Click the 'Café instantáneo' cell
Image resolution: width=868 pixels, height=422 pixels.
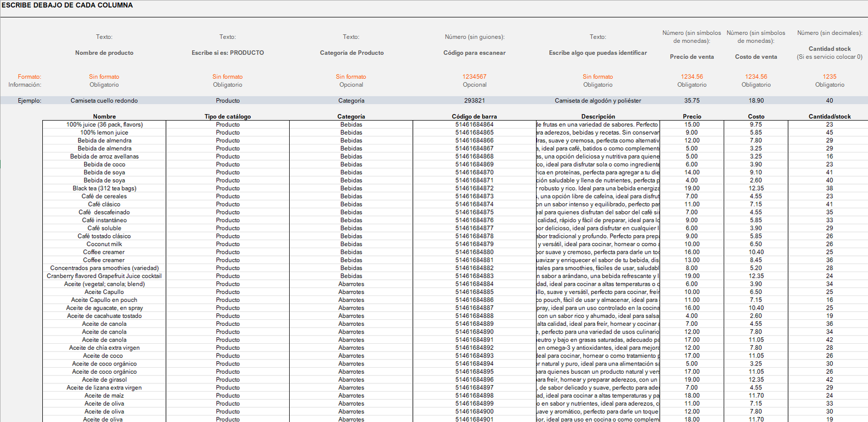(104, 220)
